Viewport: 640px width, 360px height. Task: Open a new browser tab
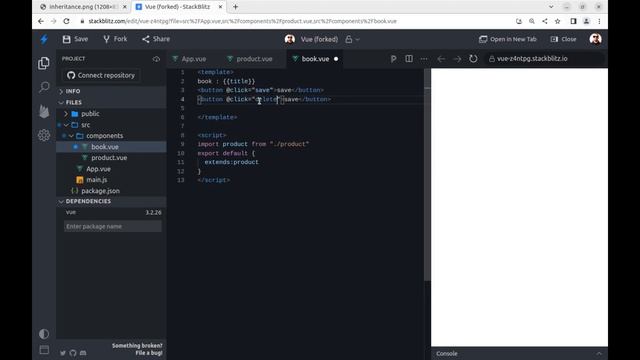236,7
